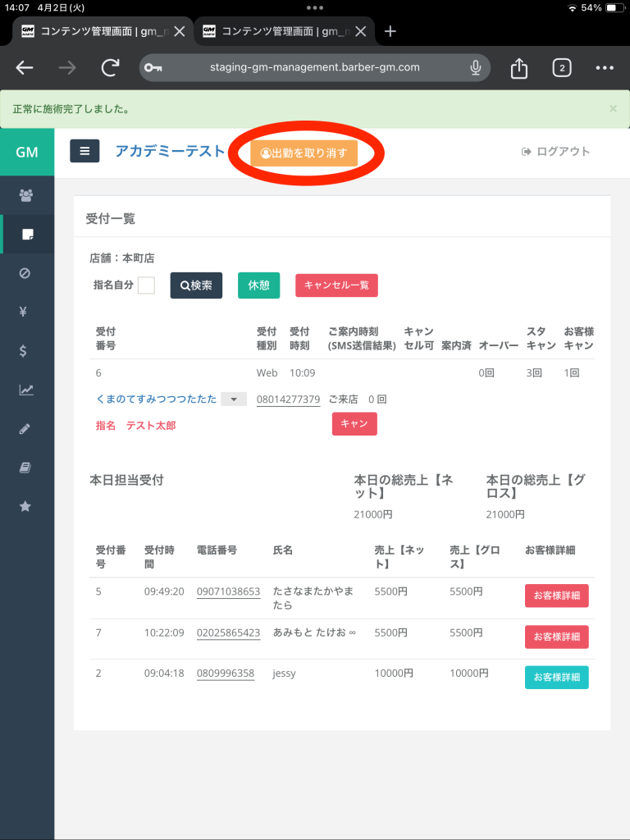Select the sticky note reception sidebar icon
Image resolution: width=630 pixels, height=840 pixels.
tap(27, 235)
